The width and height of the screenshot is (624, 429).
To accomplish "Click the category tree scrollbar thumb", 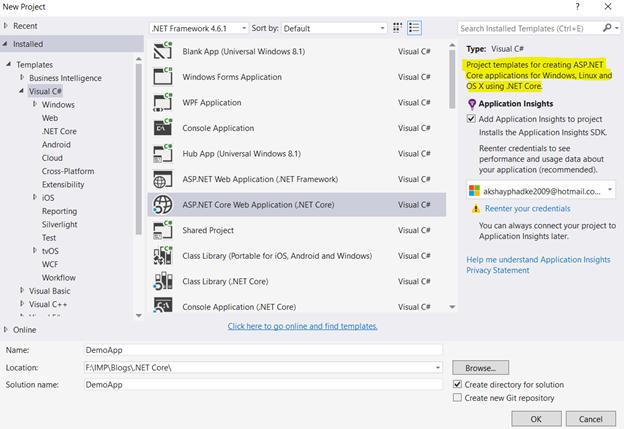I will coord(138,149).
